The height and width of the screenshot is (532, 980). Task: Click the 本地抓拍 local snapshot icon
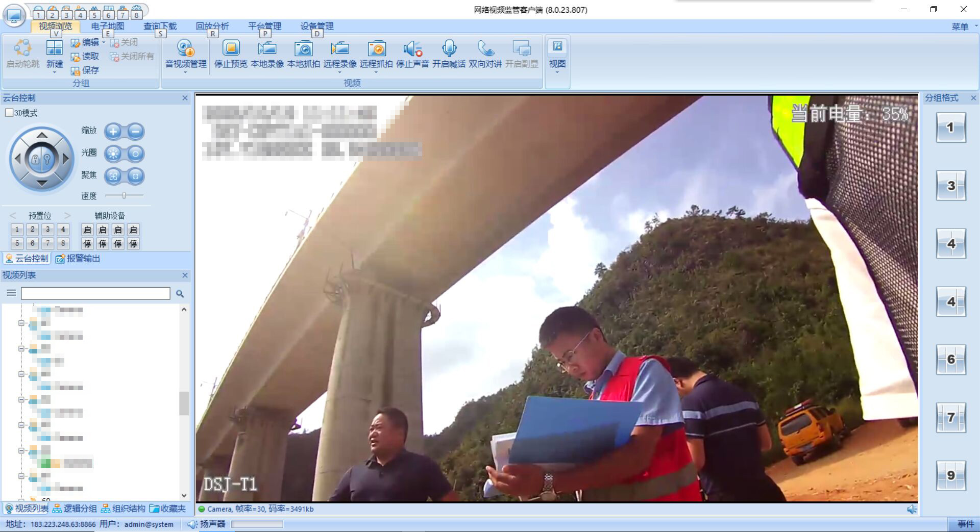pos(303,49)
